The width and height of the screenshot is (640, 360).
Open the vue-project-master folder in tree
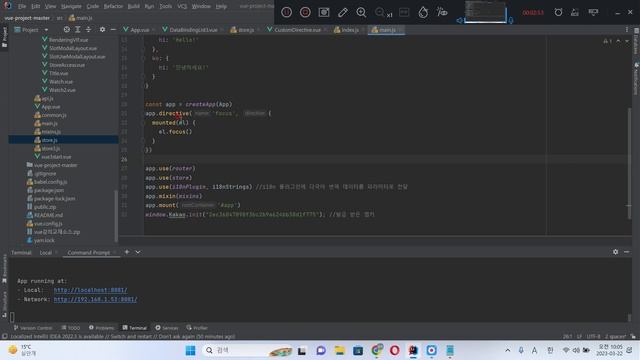click(56, 165)
